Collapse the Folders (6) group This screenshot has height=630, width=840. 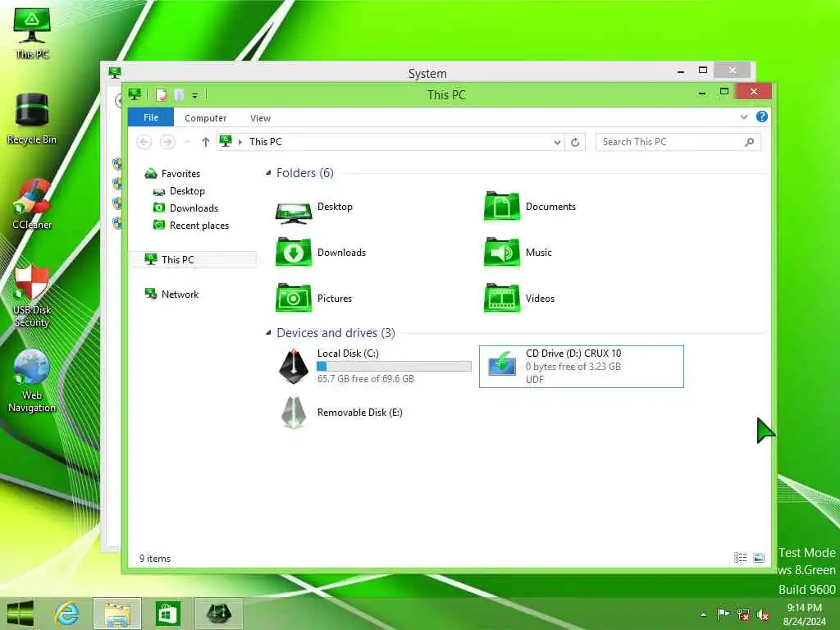(268, 173)
